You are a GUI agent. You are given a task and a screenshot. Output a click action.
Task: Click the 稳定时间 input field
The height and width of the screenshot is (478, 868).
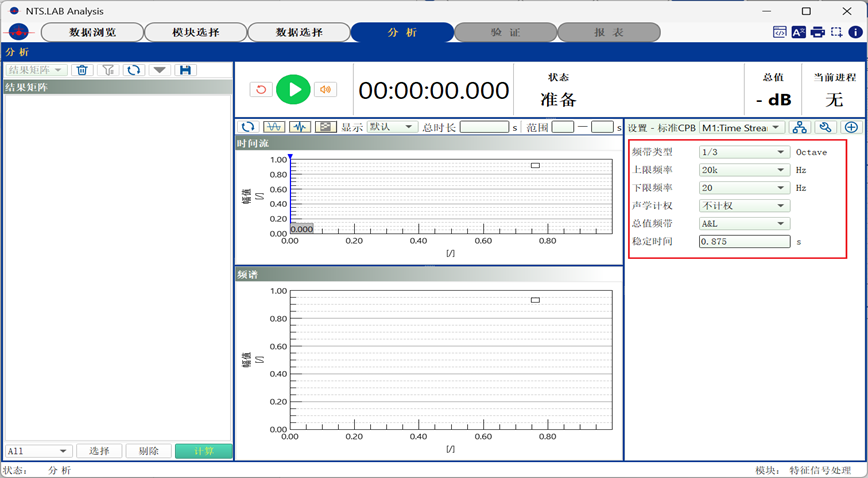pyautogui.click(x=744, y=241)
